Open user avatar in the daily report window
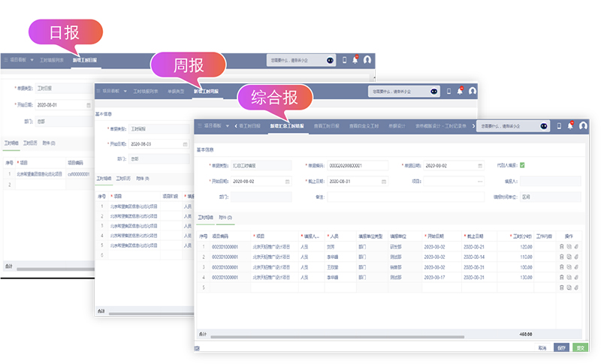The width and height of the screenshot is (601, 364). [x=367, y=60]
